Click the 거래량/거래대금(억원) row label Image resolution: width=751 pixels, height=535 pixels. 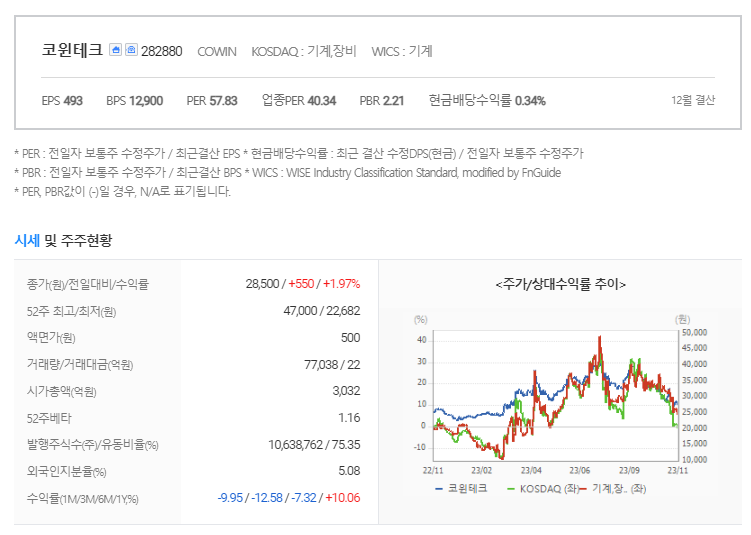coord(80,365)
